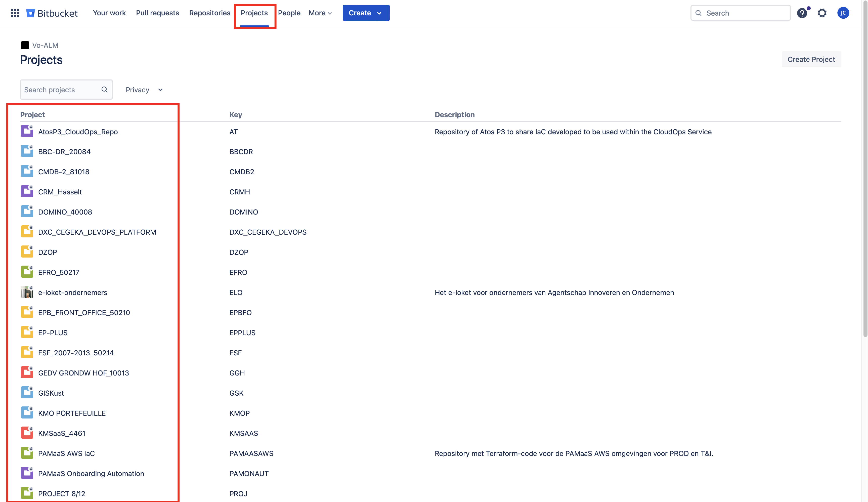Go to Pull requests in the navbar
This screenshot has width=868, height=502.
click(x=157, y=13)
